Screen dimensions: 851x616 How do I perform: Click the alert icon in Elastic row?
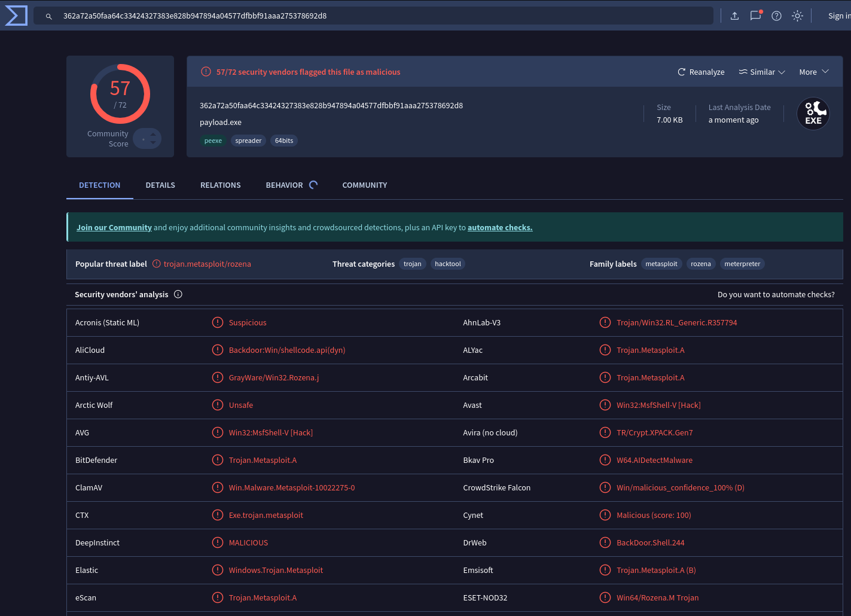218,570
